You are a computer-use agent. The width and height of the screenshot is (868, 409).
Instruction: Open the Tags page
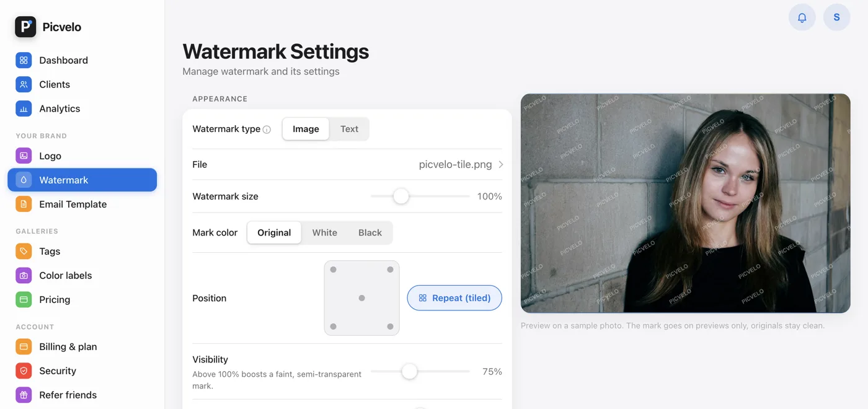(82, 251)
